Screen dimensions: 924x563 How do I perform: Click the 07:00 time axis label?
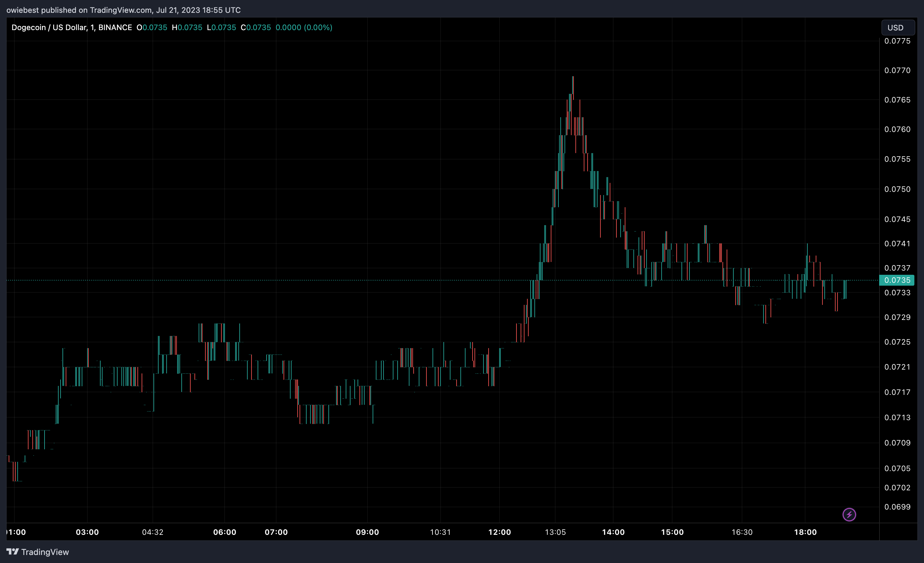(x=276, y=532)
